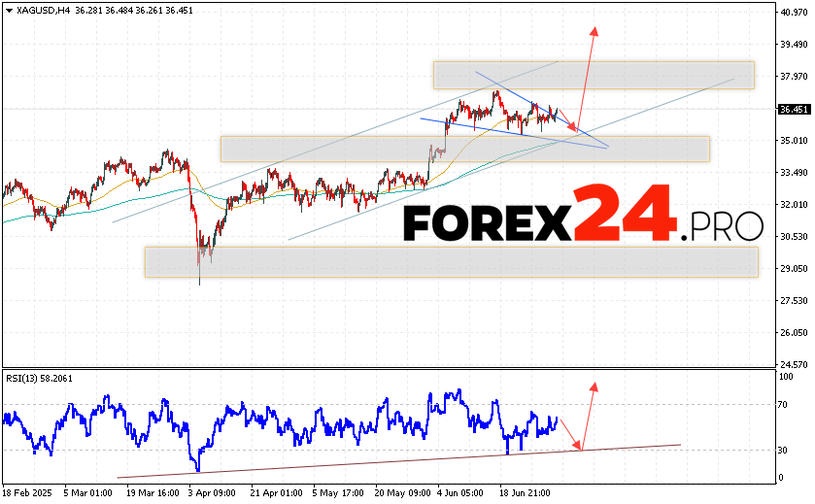Select the current price tag 36.451

coord(794,110)
